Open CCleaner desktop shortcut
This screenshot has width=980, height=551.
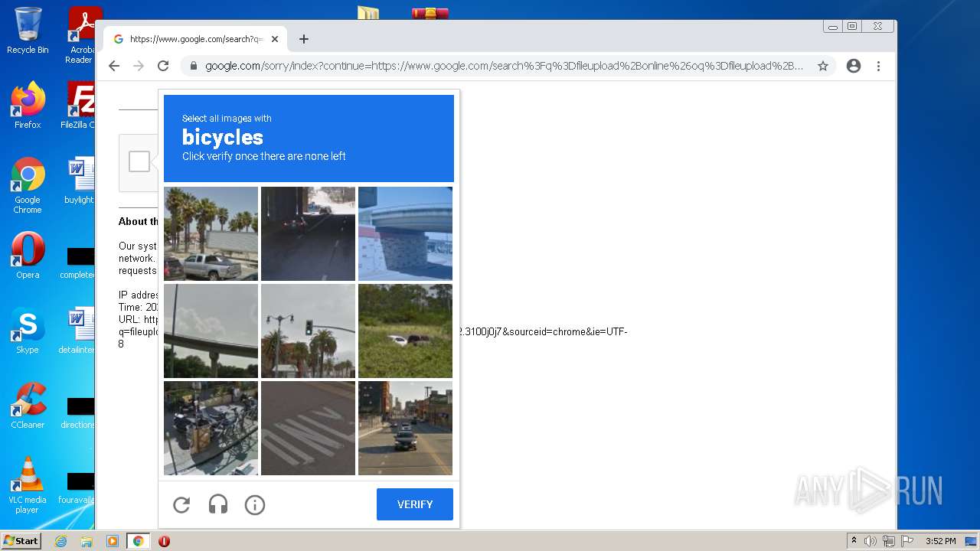28,406
